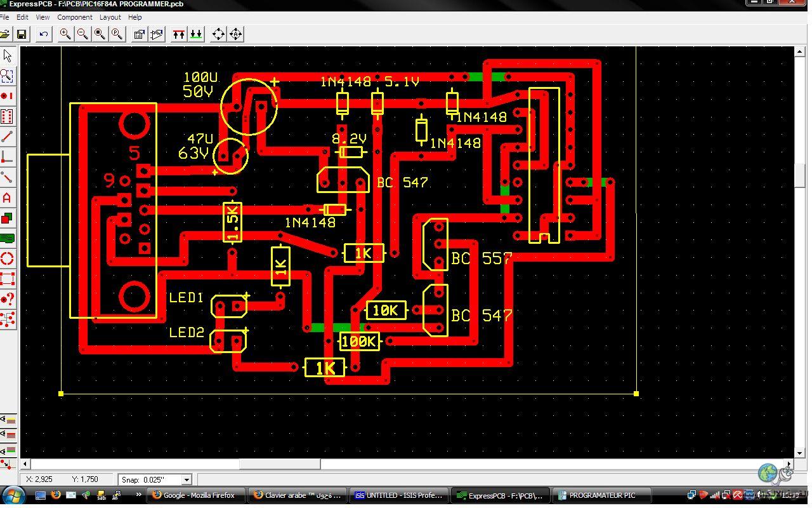Open the Options dialog icon
The image size is (812, 508).
click(x=139, y=34)
